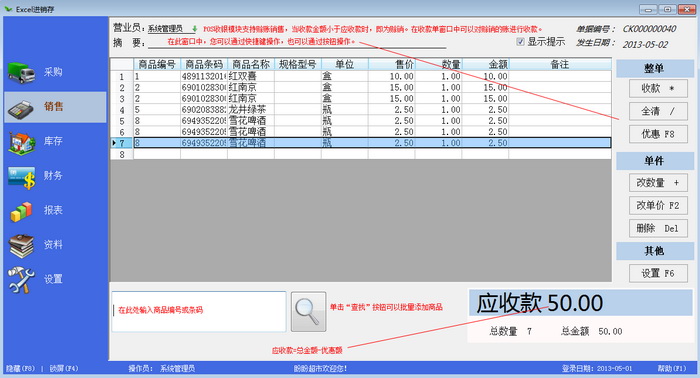Screen dimensions: 700x378
Task: Select 采购 in the sidebar menu
Action: click(x=53, y=72)
